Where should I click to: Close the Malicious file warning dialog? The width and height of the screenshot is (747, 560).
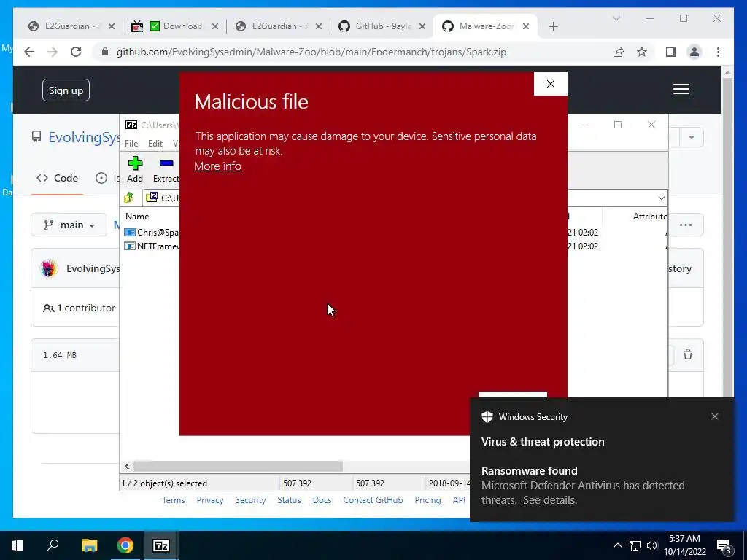coord(550,84)
